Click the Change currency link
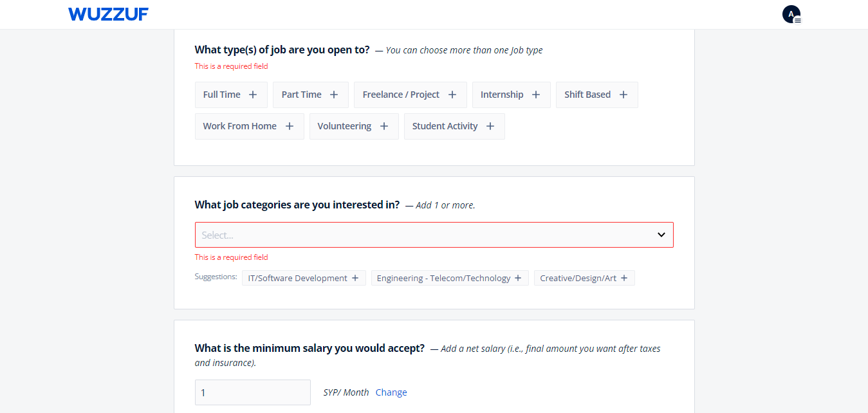 click(x=391, y=392)
